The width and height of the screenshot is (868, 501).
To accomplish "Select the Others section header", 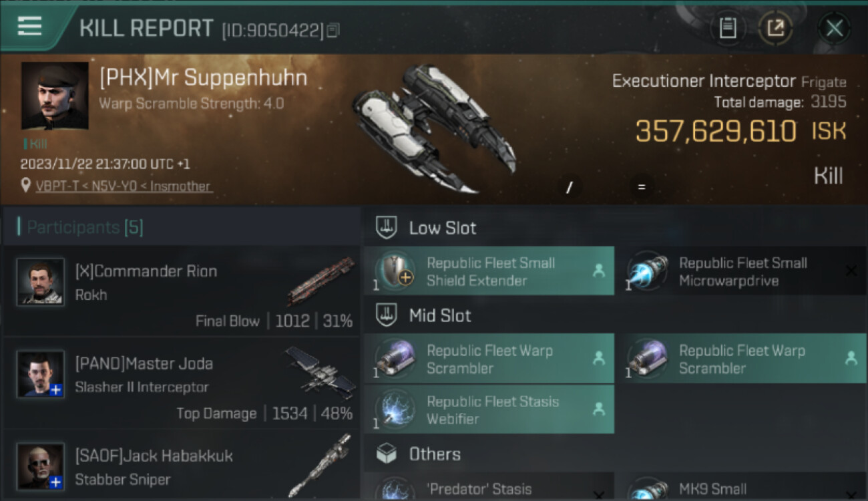I will pyautogui.click(x=435, y=454).
